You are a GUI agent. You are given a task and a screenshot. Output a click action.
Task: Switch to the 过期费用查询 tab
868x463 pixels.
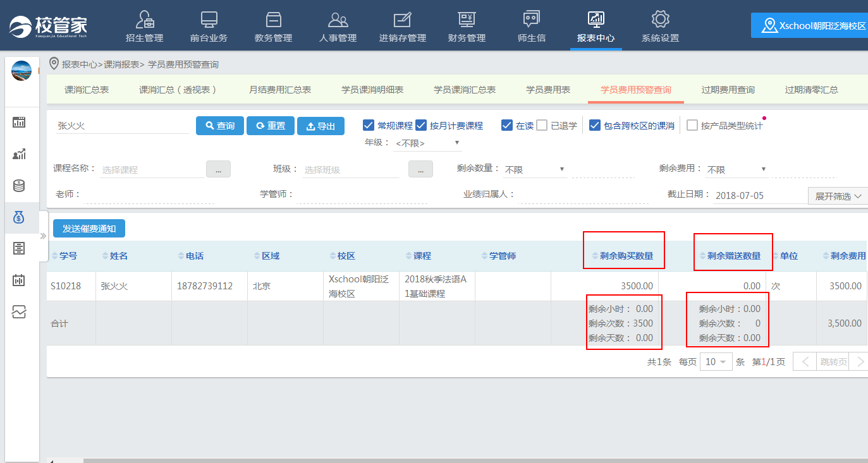click(x=728, y=90)
